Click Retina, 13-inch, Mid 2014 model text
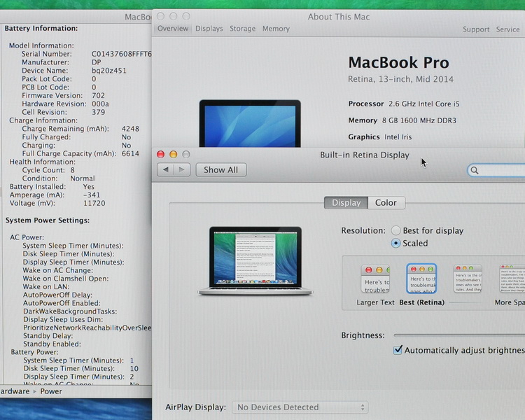 point(401,79)
